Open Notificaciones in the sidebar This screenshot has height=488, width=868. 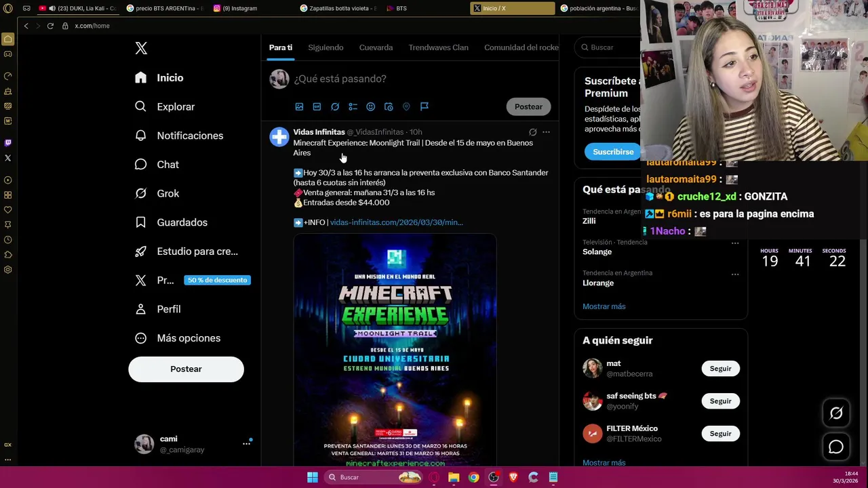pyautogui.click(x=179, y=136)
